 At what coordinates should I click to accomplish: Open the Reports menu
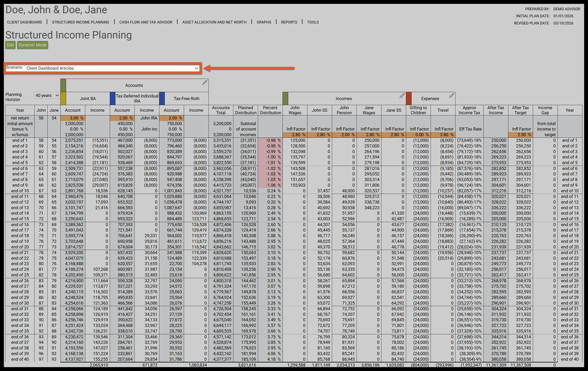pyautogui.click(x=289, y=22)
